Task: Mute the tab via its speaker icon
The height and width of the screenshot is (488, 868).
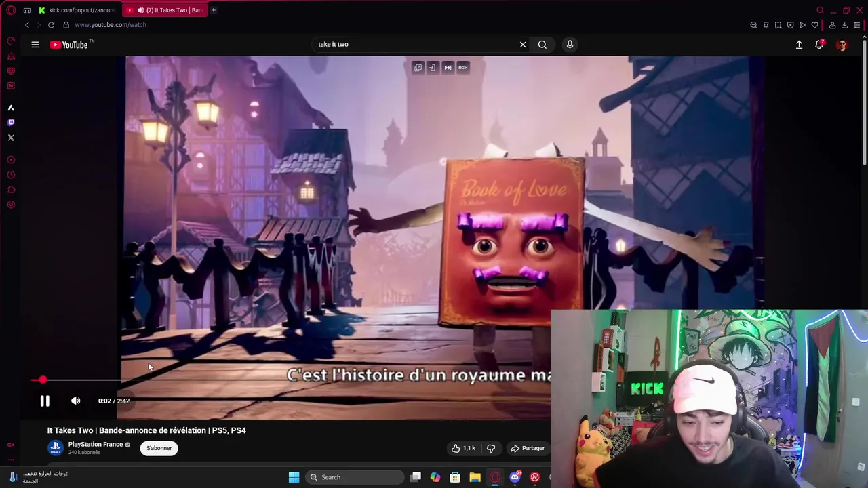Action: pyautogui.click(x=140, y=10)
